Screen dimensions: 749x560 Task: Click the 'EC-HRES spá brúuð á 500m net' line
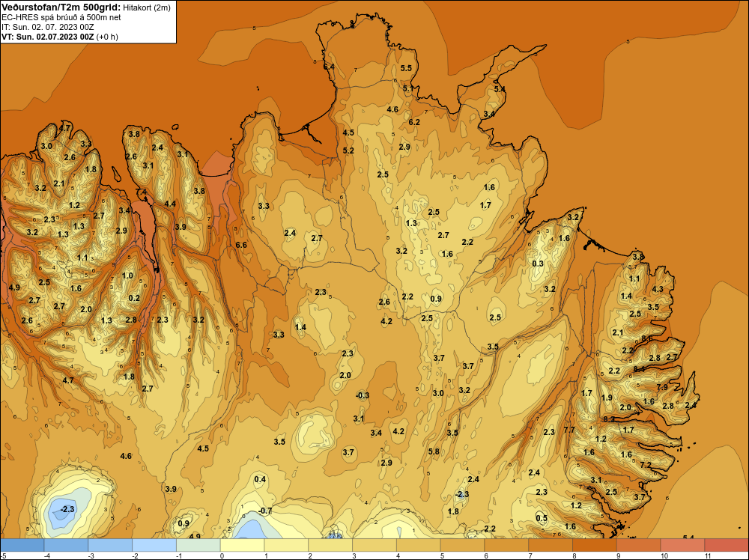(x=61, y=17)
